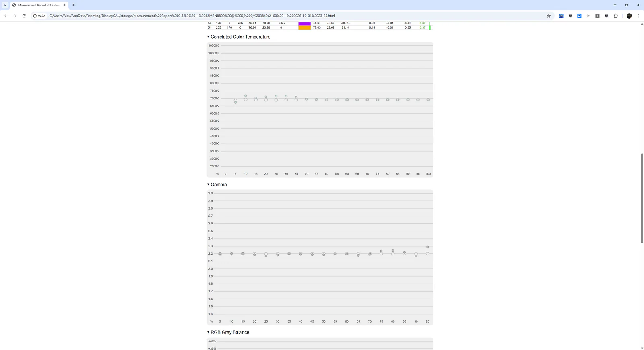The width and height of the screenshot is (644, 350).
Task: Open a new tab with the plus button
Action: (73, 5)
